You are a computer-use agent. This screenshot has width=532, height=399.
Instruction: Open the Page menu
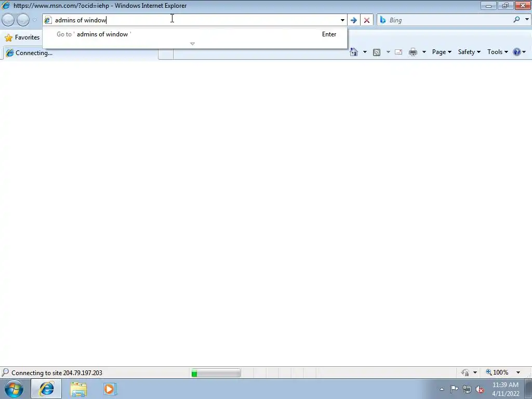click(442, 52)
